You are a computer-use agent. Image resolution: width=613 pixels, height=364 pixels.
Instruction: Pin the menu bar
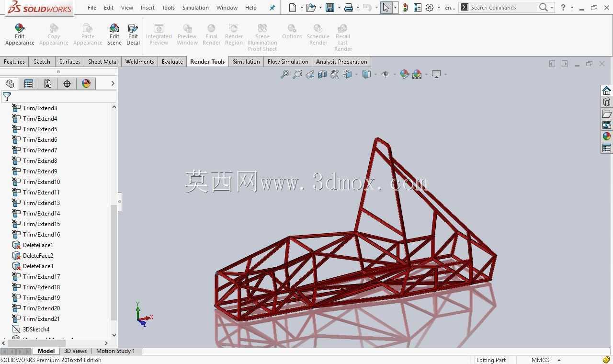(272, 8)
